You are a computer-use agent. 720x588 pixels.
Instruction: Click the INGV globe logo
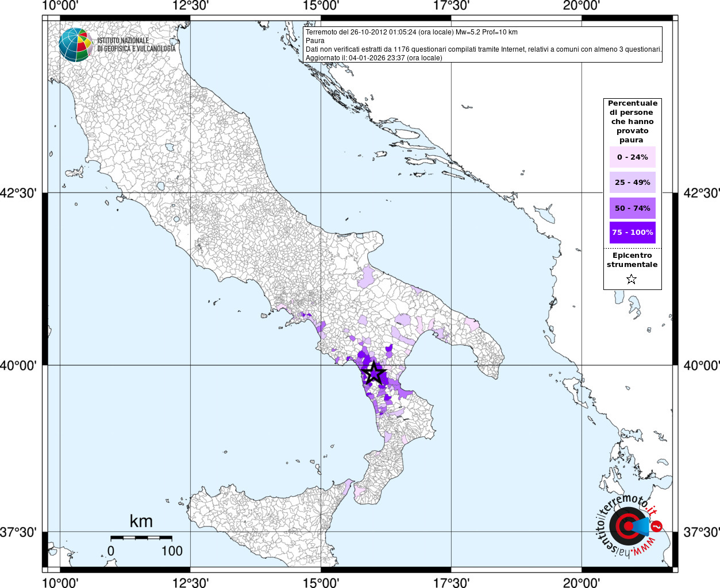75,45
